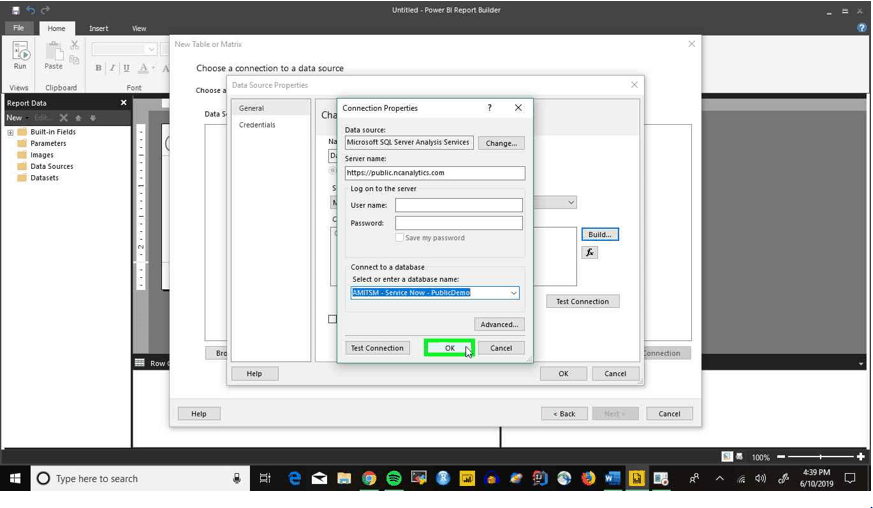Click Cancel in New Table wizard

point(669,414)
